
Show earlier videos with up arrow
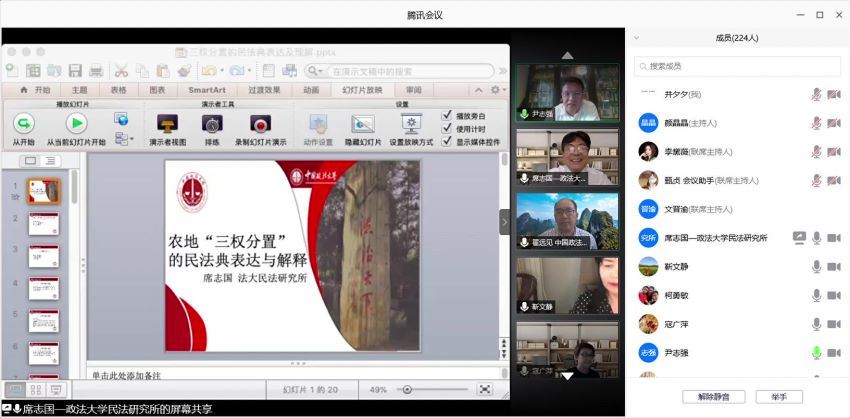pyautogui.click(x=567, y=55)
